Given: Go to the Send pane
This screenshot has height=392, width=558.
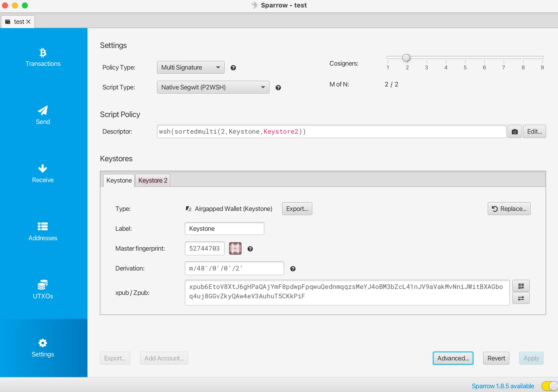Looking at the screenshot, I should (x=43, y=116).
